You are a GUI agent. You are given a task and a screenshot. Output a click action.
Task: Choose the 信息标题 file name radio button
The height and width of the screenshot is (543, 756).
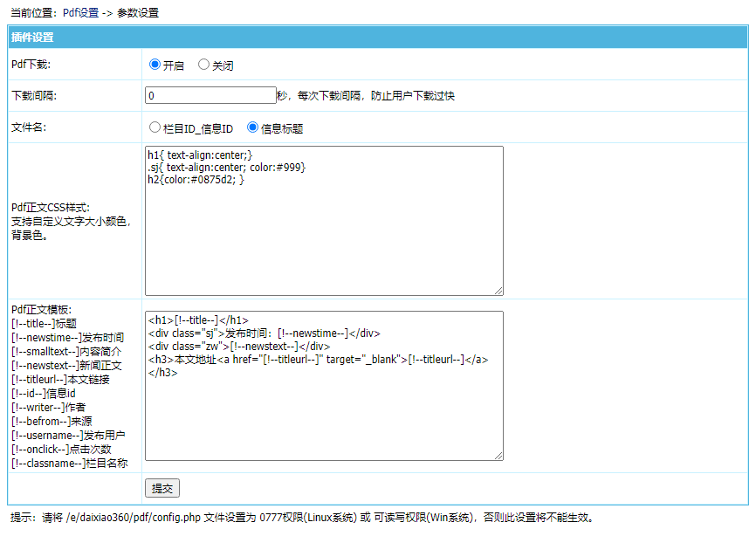point(253,127)
